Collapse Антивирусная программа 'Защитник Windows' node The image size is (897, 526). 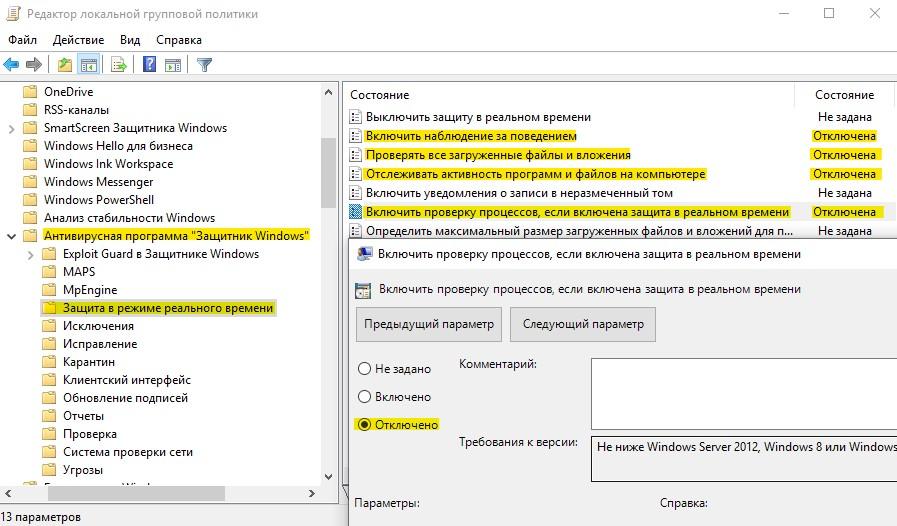11,236
